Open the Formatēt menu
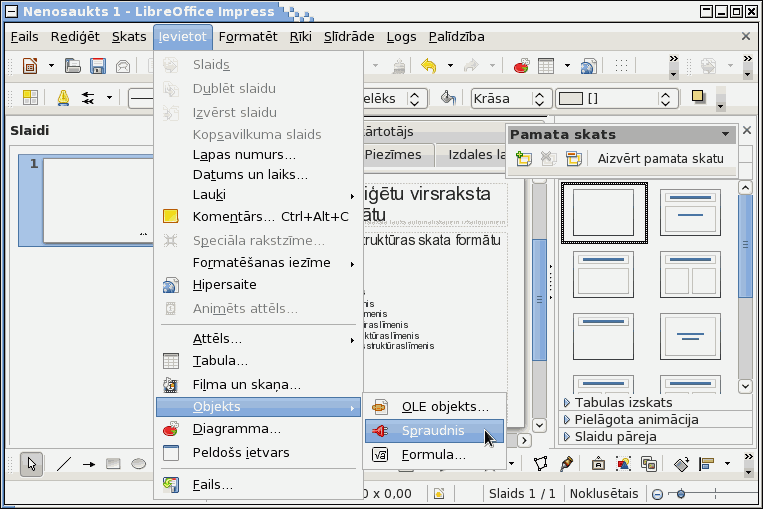Image resolution: width=763 pixels, height=509 pixels. 248,37
